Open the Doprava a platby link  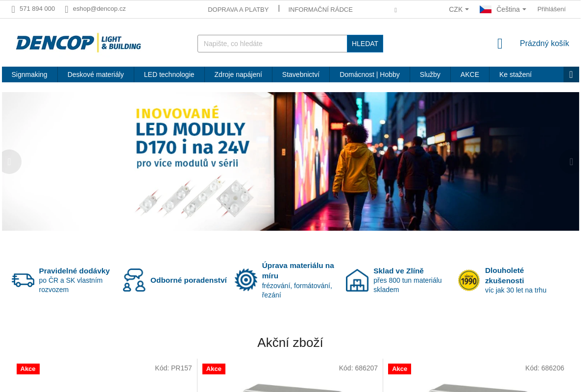tap(238, 9)
